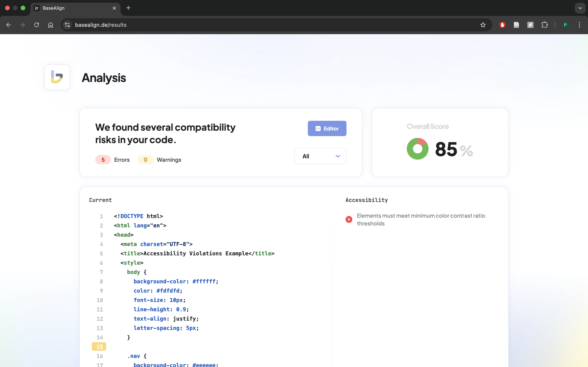Bookmark this page with the star icon
This screenshot has height=367, width=588.
483,25
